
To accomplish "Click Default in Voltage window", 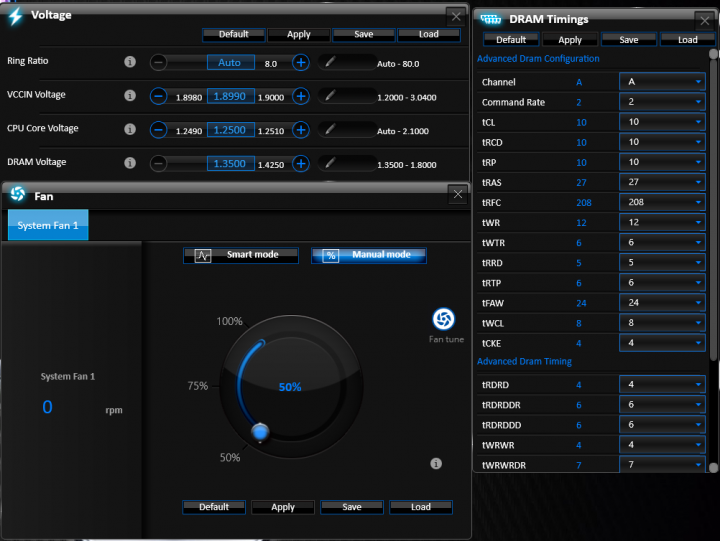I will coord(234,34).
